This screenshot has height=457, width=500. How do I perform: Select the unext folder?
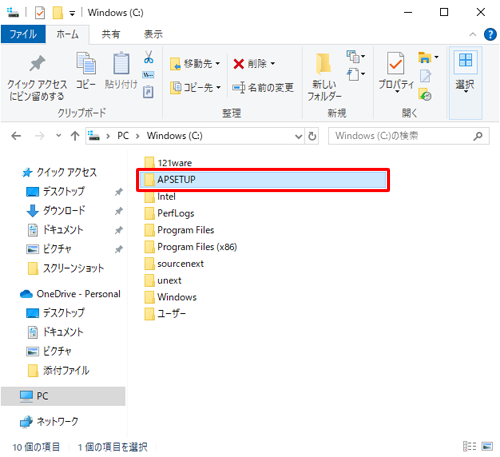click(x=163, y=281)
